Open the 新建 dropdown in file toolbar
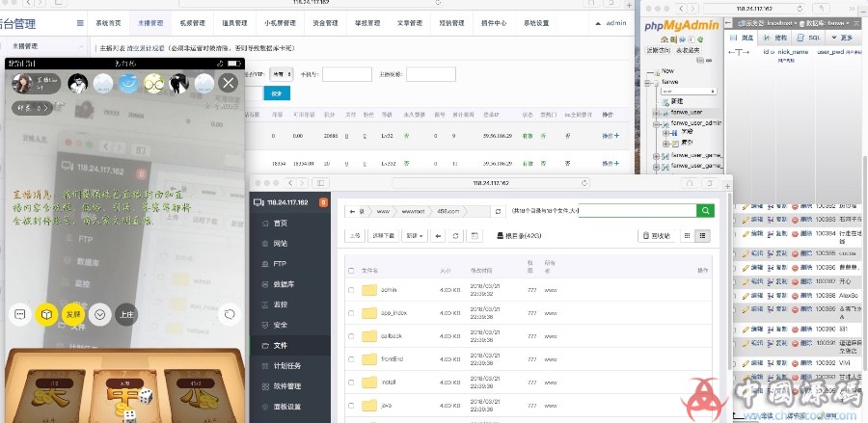868x423 pixels. [x=415, y=235]
